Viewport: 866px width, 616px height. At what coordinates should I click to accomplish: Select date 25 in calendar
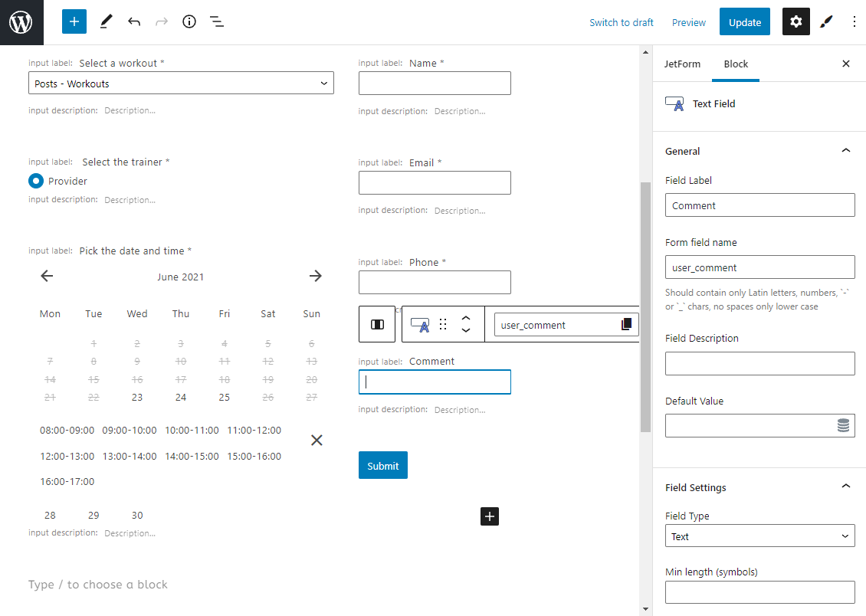coord(225,398)
